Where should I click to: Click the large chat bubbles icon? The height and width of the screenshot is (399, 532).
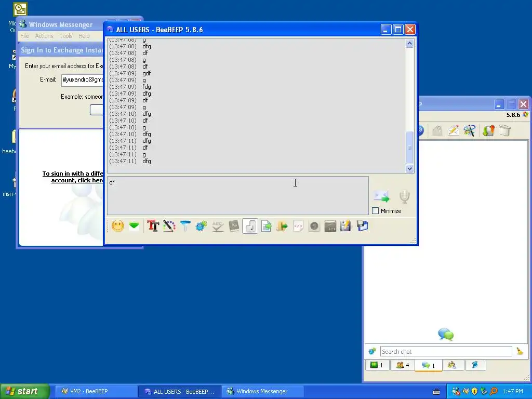tap(446, 334)
